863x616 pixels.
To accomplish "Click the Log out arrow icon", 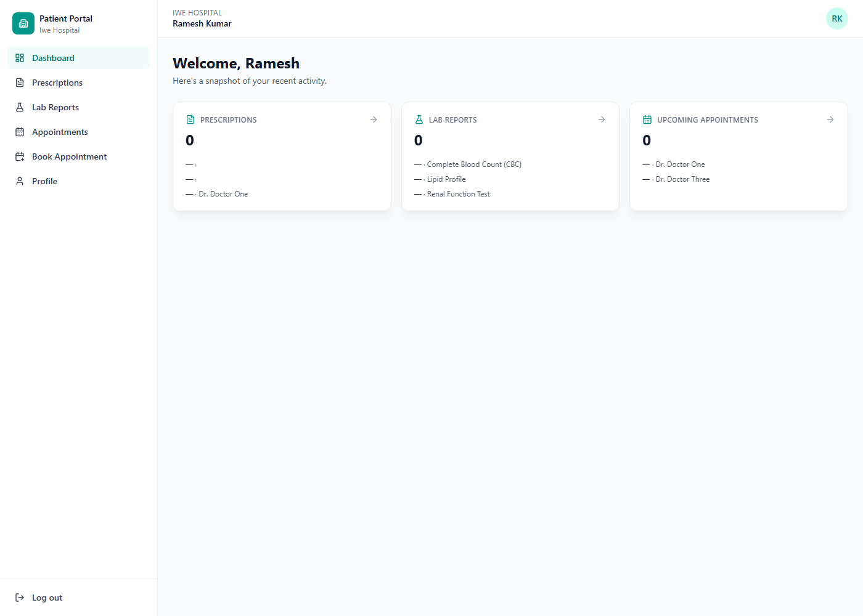I will click(x=20, y=598).
